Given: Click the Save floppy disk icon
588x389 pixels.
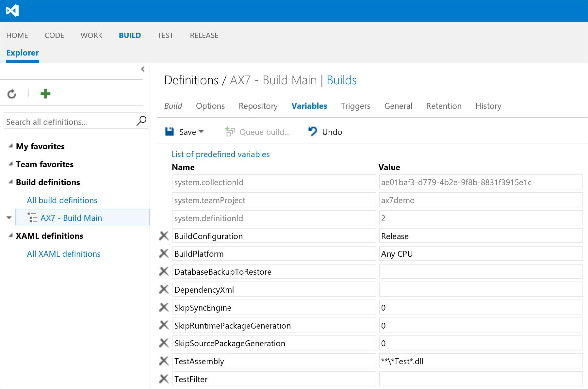Looking at the screenshot, I should pos(169,132).
